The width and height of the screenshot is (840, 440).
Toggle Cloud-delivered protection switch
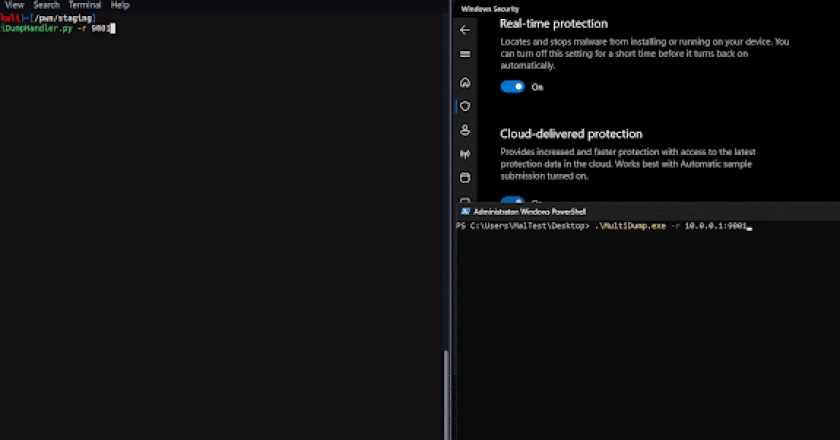point(513,200)
